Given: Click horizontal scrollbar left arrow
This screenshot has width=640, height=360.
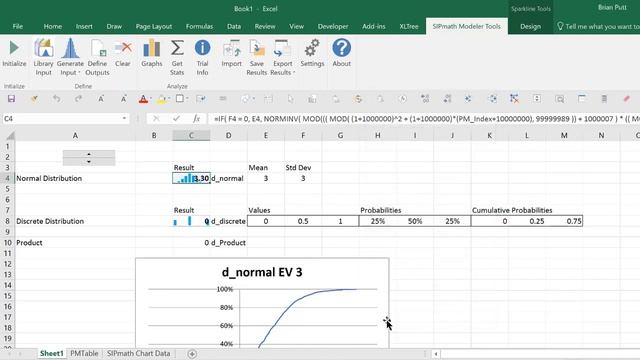Looking at the screenshot, I should pos(436,354).
